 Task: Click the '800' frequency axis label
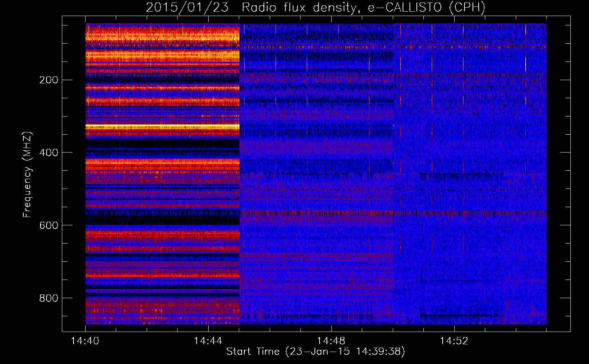point(49,298)
